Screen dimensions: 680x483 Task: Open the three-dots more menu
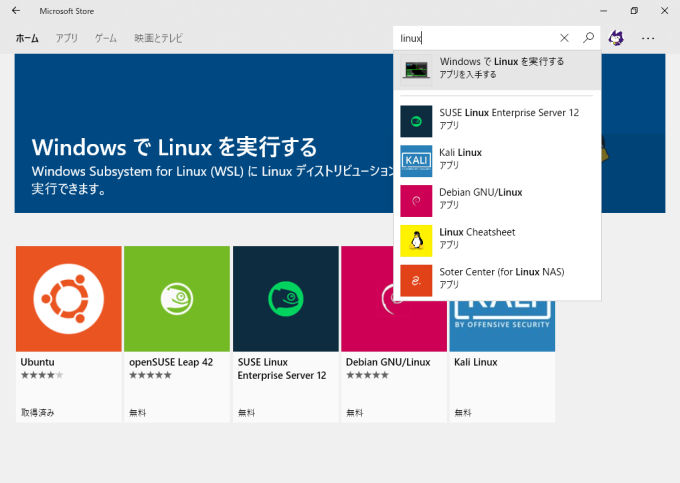click(648, 38)
